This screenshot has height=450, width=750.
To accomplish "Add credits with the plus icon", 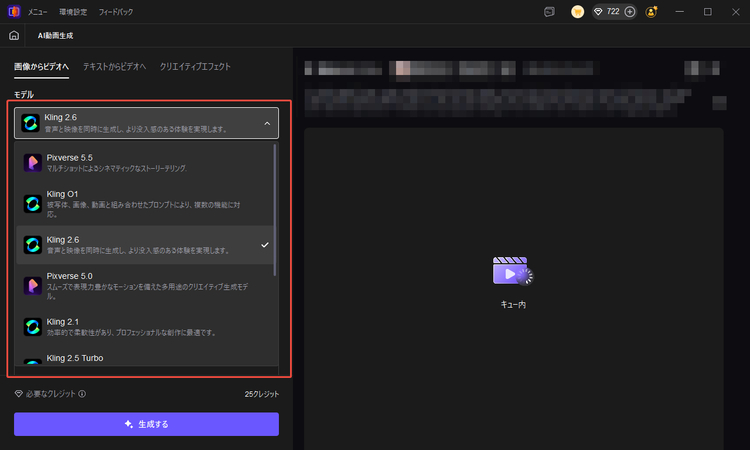I will (630, 11).
